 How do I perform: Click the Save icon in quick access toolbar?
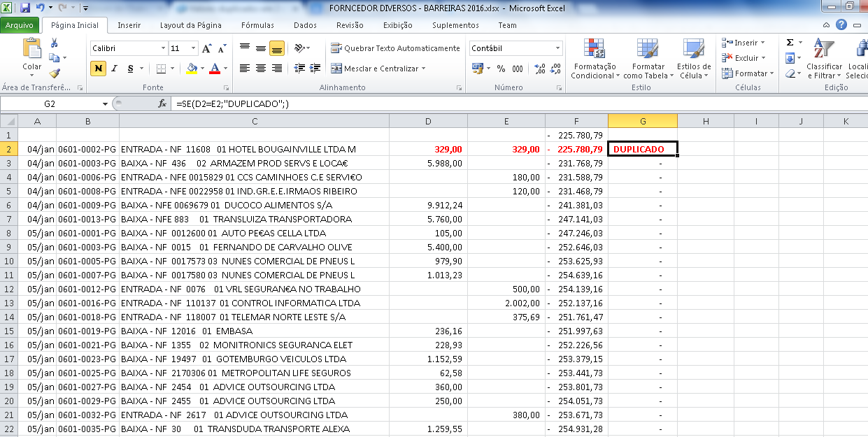coord(25,8)
